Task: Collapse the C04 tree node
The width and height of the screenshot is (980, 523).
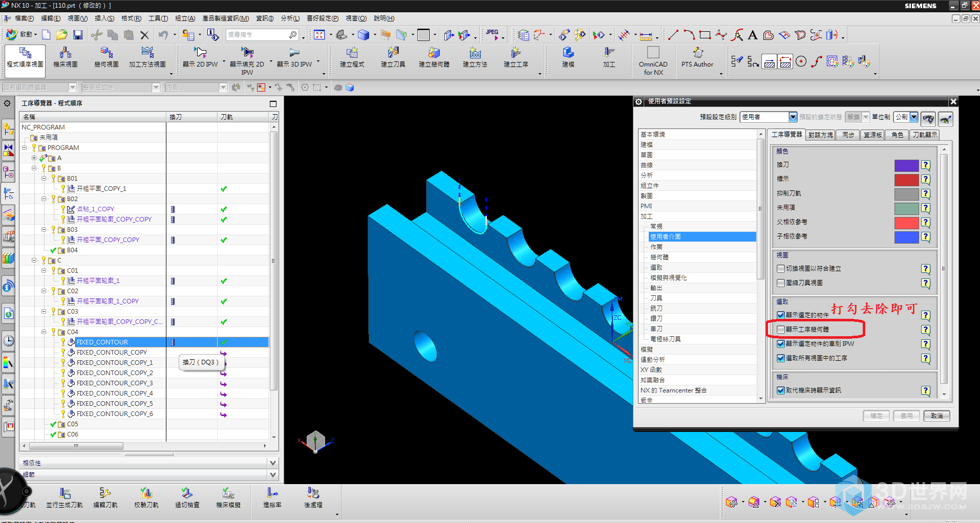Action: pos(44,332)
